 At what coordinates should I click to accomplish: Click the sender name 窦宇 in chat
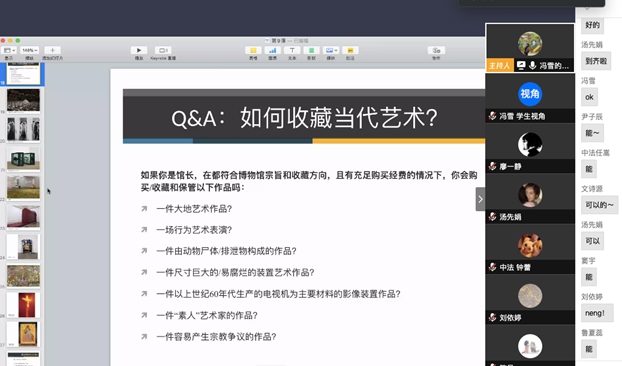coord(588,261)
